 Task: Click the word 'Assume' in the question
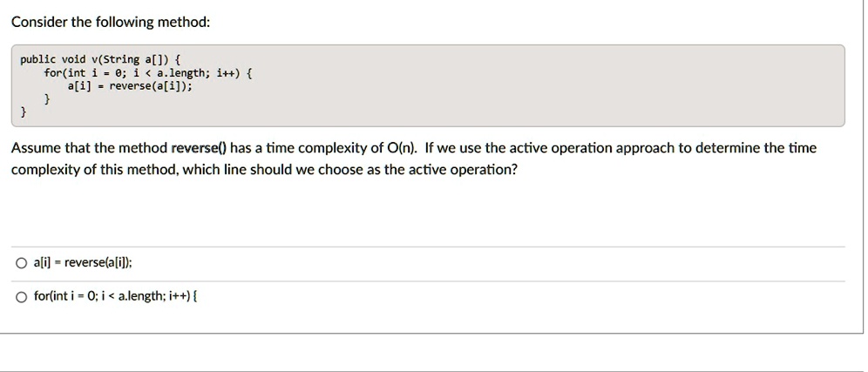[x=34, y=148]
